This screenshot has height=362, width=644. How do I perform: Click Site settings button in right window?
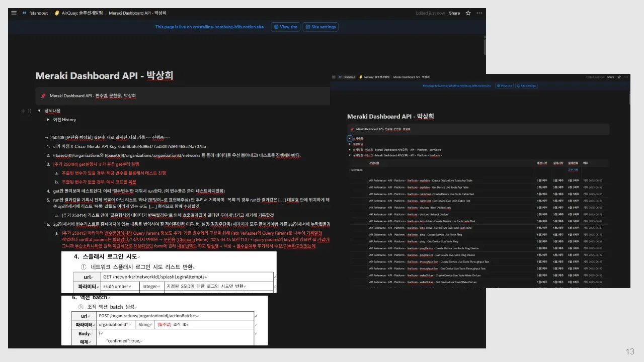526,86
